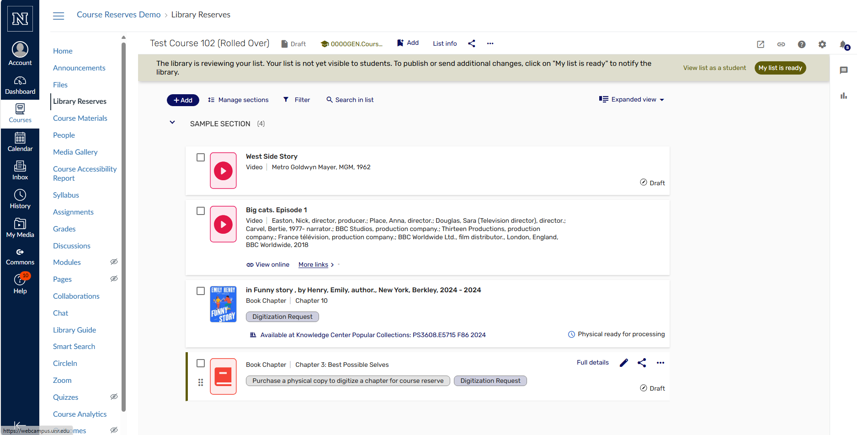Screen dimensions: 868x435
Task: Open Assignments in course menu
Action: pyautogui.click(x=73, y=212)
